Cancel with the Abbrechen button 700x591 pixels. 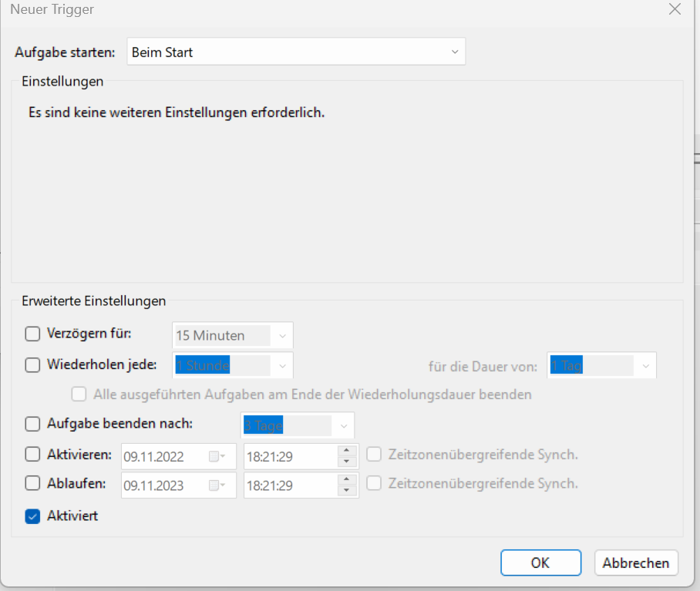point(636,563)
